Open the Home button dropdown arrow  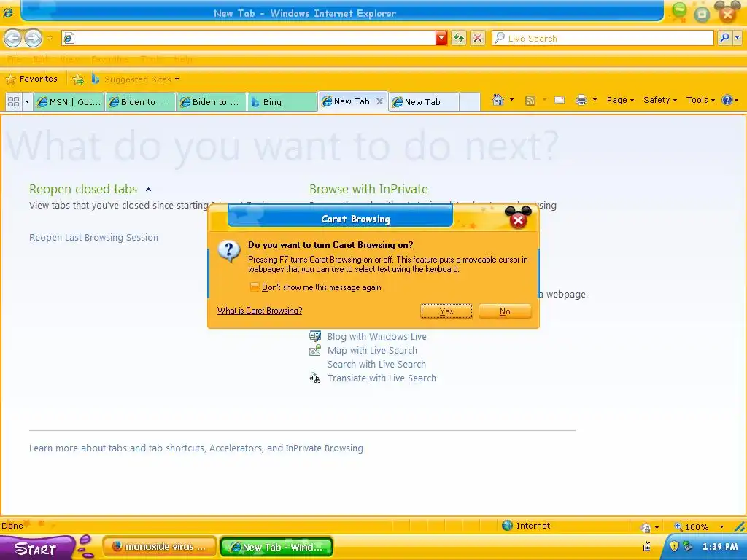(x=511, y=100)
